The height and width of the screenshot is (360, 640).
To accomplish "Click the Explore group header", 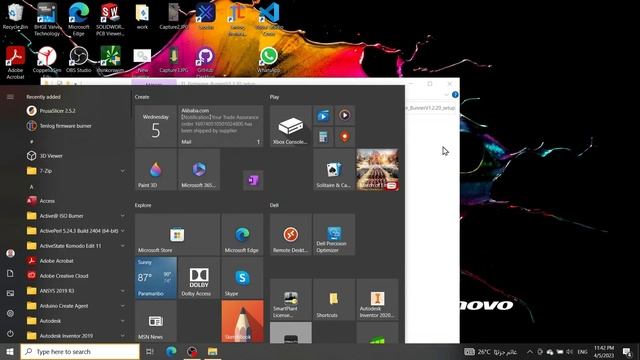I will coord(143,205).
